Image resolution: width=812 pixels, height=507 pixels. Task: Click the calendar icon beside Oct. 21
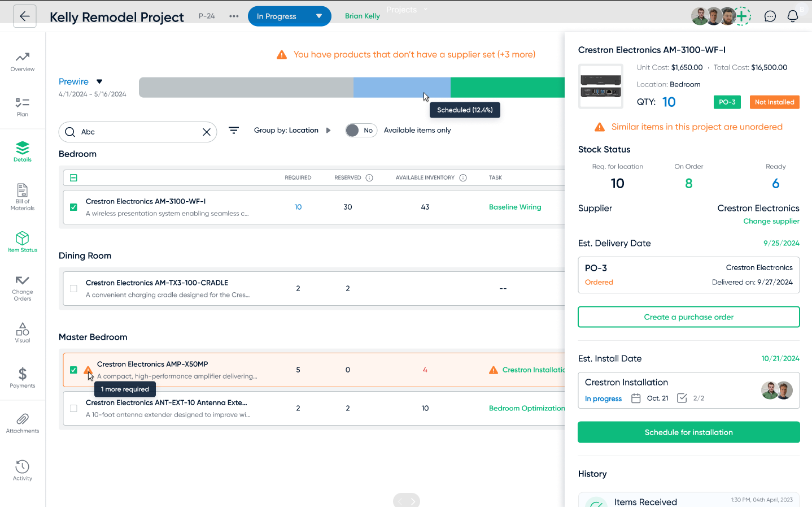click(636, 398)
